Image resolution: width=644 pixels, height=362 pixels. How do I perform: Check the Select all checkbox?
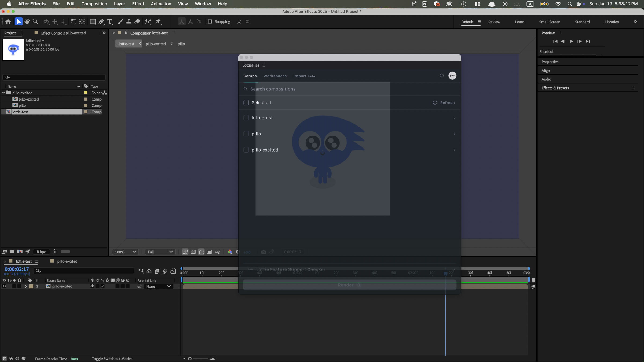coord(246,102)
